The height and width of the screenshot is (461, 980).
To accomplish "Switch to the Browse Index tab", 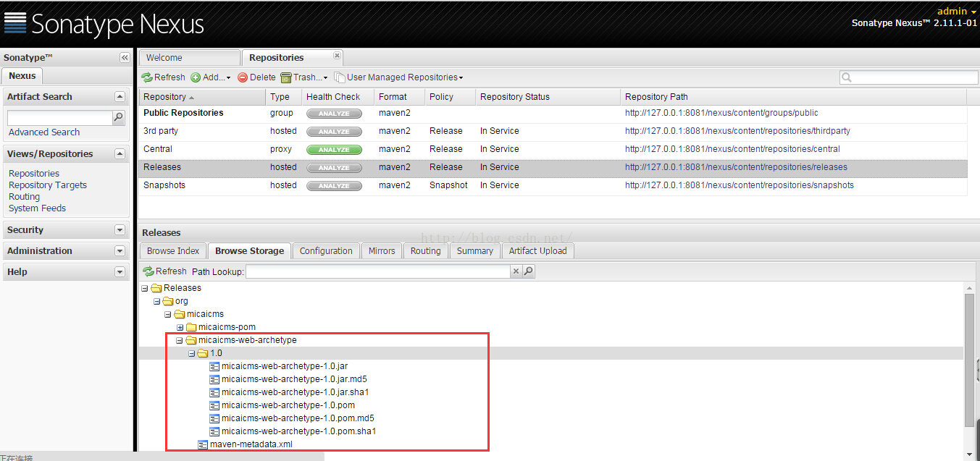I will 173,251.
